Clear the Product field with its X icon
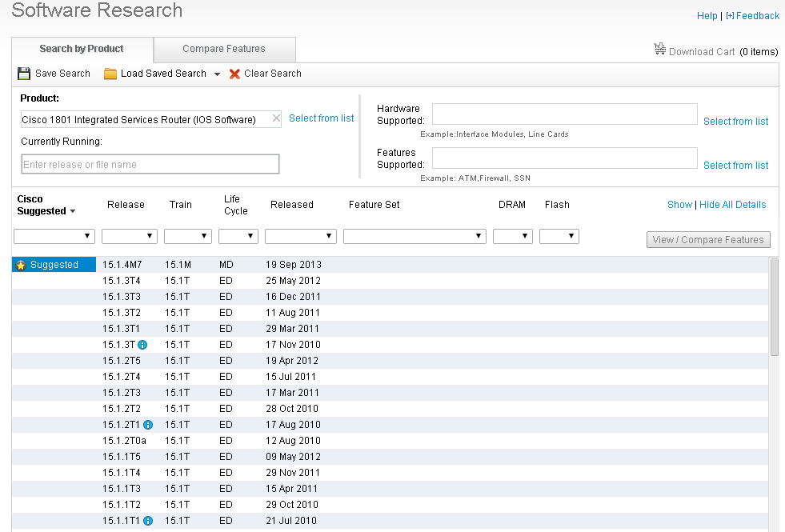Screen dimensions: 785x532 click(276, 118)
